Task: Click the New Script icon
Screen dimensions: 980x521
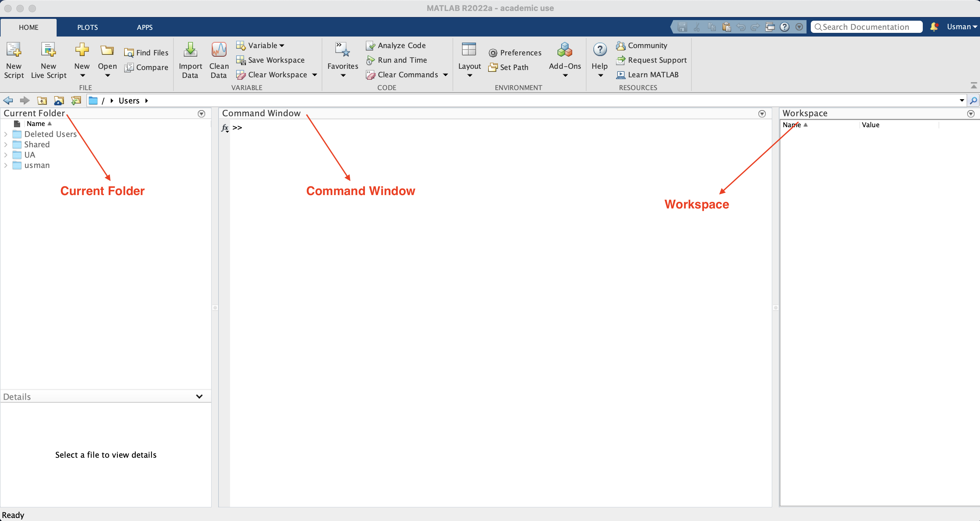Action: coord(14,50)
